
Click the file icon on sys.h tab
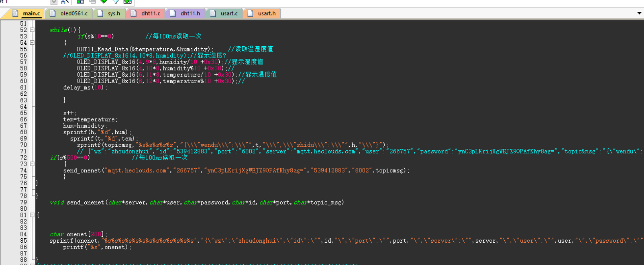coord(100,13)
